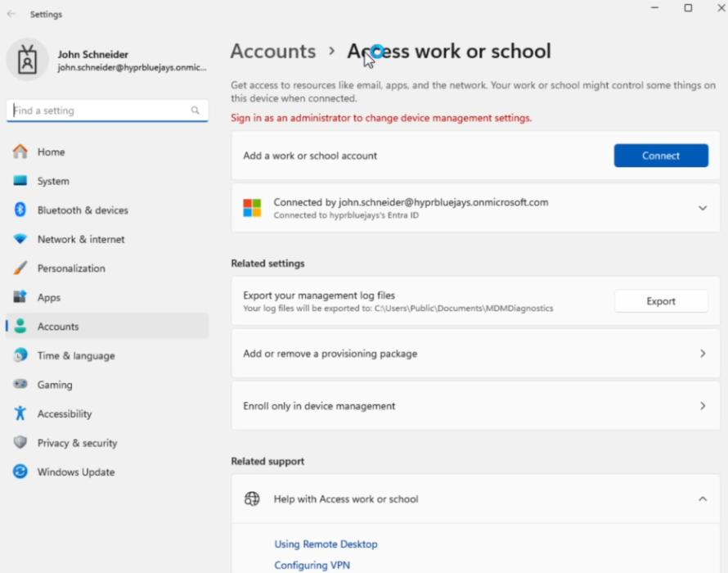This screenshot has height=573, width=728.
Task: Click the Windows Update sync icon
Action: tap(20, 471)
